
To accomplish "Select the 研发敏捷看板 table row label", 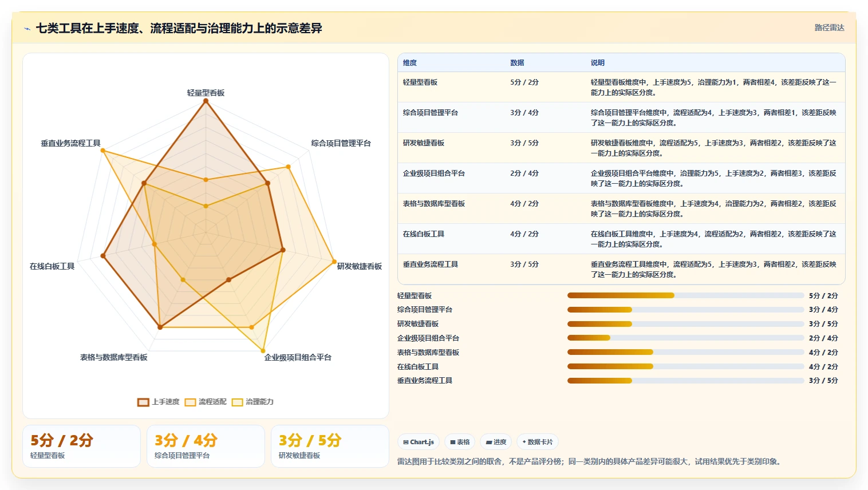I will click(x=424, y=143).
